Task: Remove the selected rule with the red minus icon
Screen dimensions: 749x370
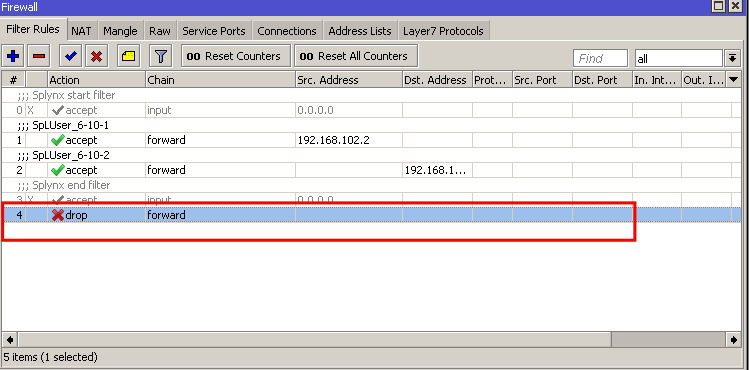Action: [39, 56]
